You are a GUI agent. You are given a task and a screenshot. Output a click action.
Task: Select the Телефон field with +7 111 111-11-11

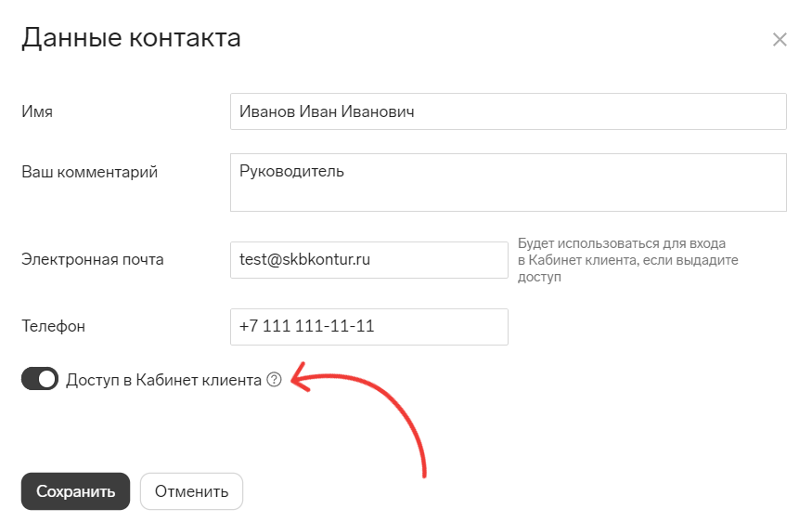pos(369,327)
